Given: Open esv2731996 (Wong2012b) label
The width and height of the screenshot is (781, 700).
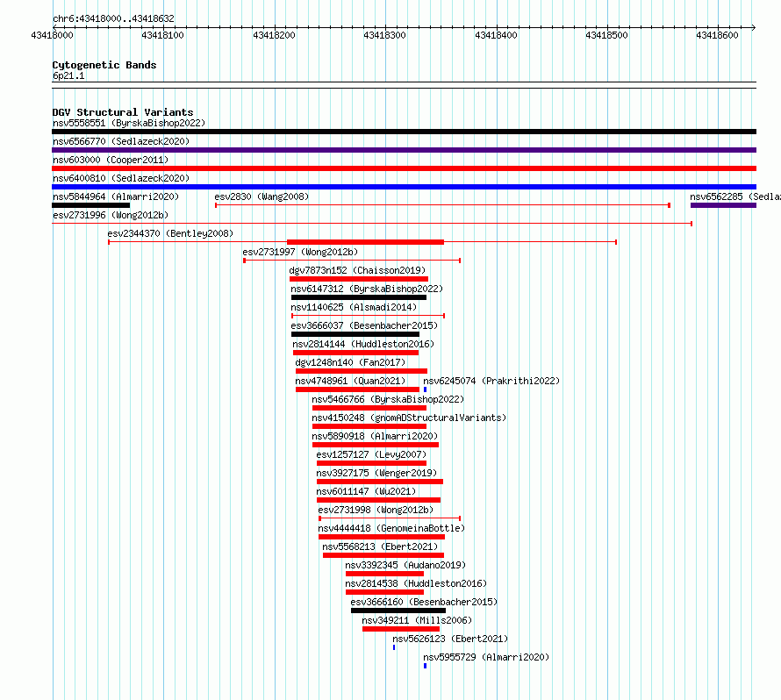Looking at the screenshot, I should pyautogui.click(x=111, y=215).
